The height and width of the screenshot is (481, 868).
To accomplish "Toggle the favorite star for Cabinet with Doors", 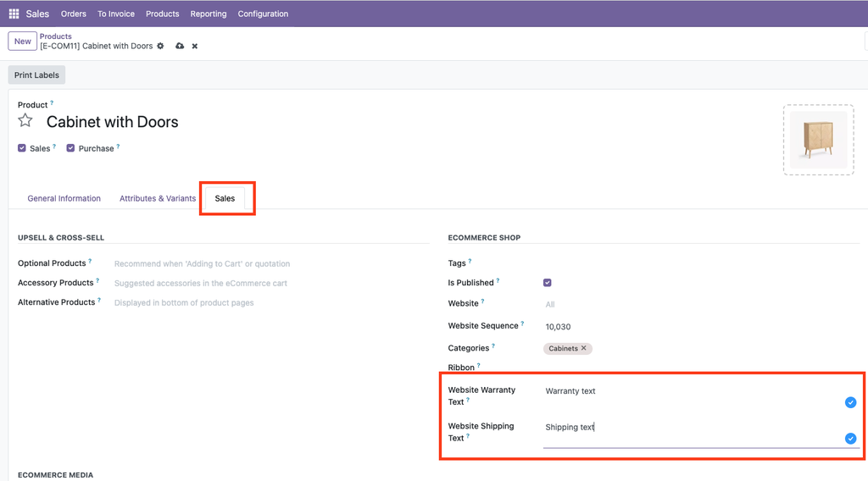I will pos(25,121).
